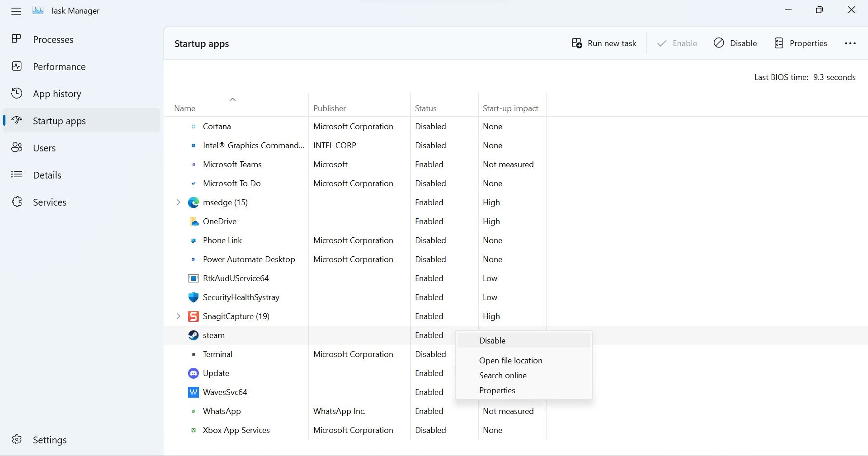This screenshot has width=868, height=456.
Task: Click the Properties toolbar button
Action: point(801,43)
